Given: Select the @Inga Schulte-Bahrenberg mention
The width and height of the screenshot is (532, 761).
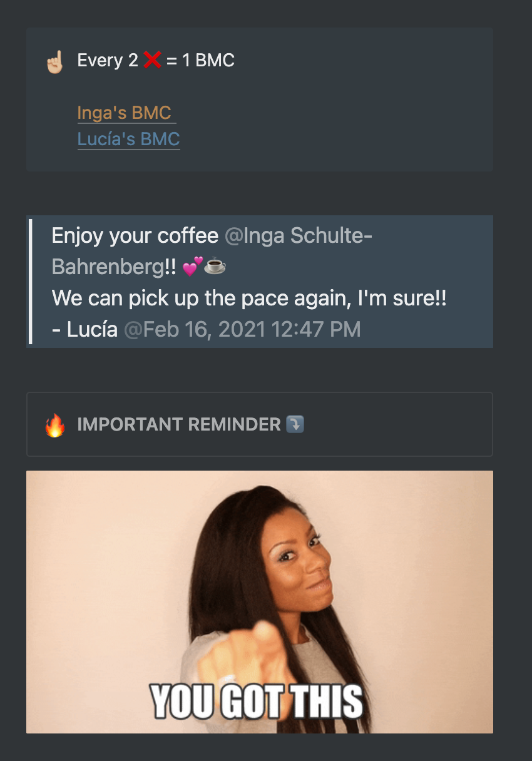Looking at the screenshot, I should 212,252.
